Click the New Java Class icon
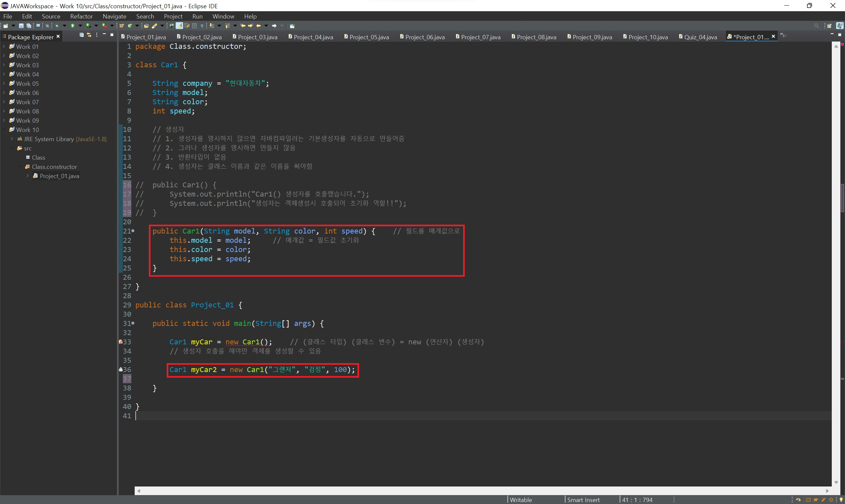This screenshot has height=504, width=845. [130, 26]
